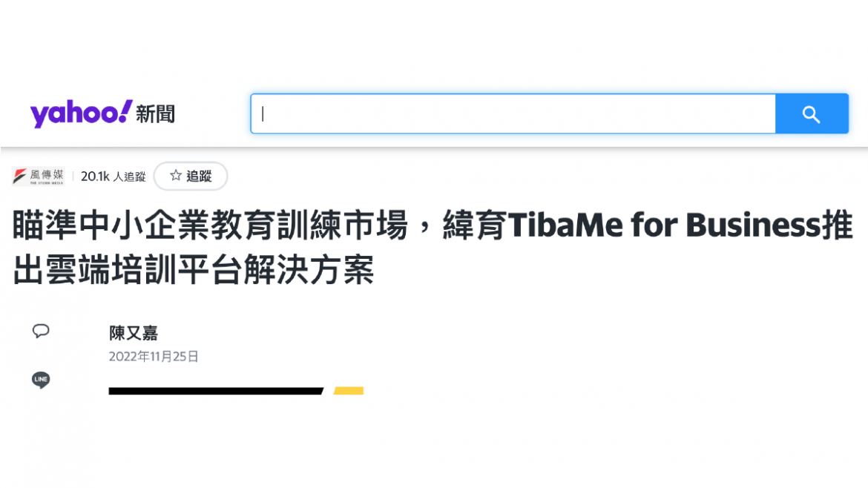Click the black bar under the date
Viewport: 868px width, 488px height.
click(x=215, y=391)
